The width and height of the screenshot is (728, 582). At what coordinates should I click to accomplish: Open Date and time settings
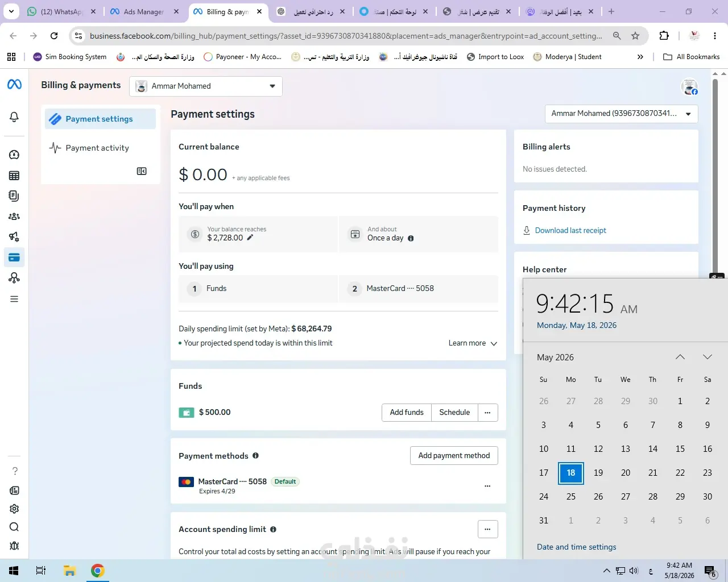[577, 547]
